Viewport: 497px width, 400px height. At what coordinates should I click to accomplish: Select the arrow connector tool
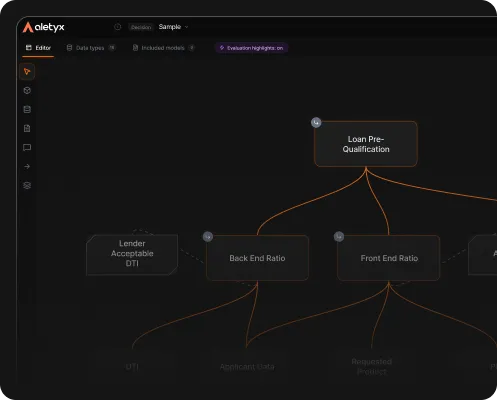[x=27, y=166]
